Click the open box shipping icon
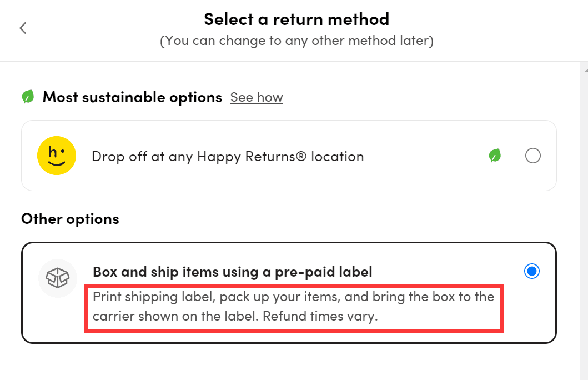Image resolution: width=588 pixels, height=380 pixels. (57, 278)
